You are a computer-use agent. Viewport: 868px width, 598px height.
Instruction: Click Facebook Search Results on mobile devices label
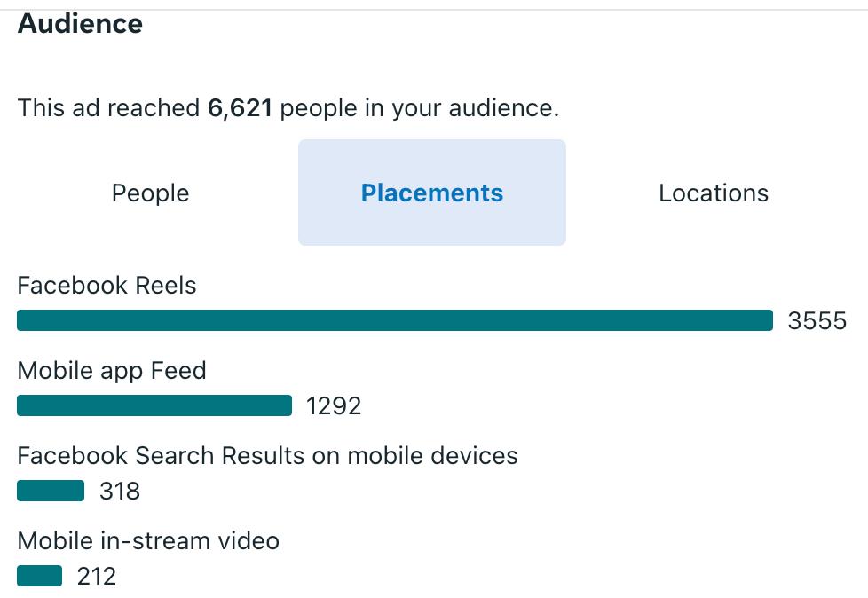267,456
